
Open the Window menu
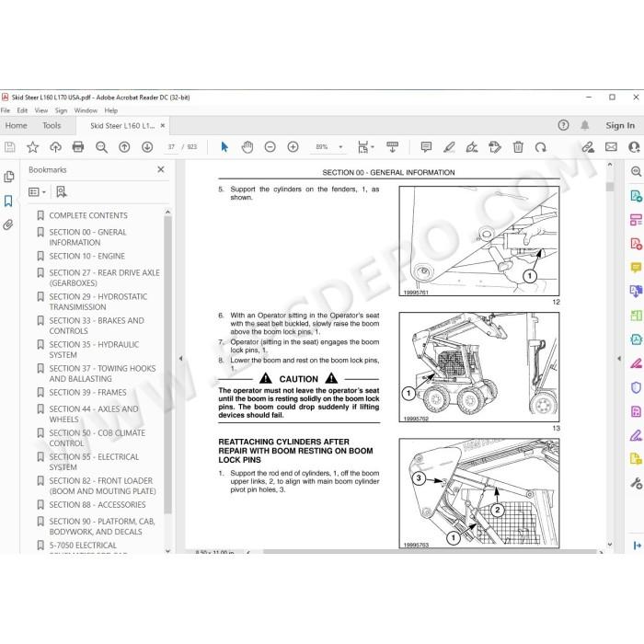coord(86,110)
